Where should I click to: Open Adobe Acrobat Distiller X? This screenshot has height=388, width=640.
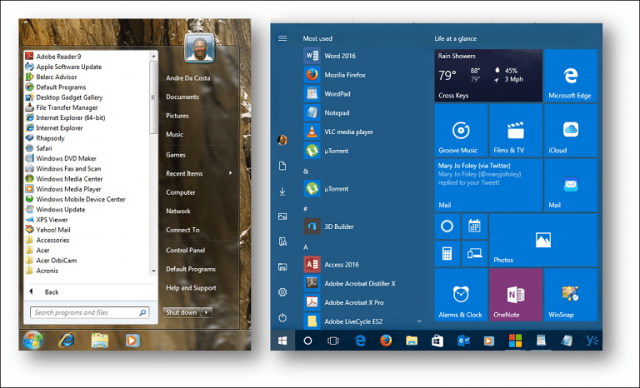point(350,283)
